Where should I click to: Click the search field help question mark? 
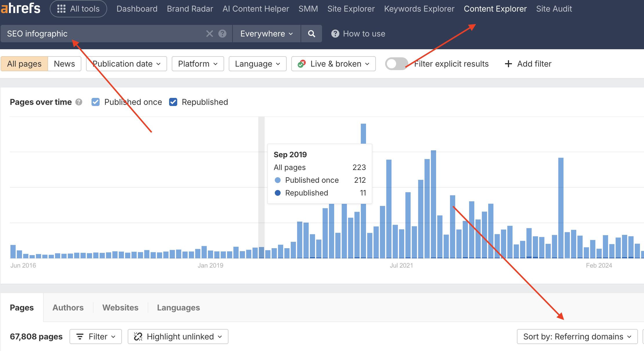(222, 34)
